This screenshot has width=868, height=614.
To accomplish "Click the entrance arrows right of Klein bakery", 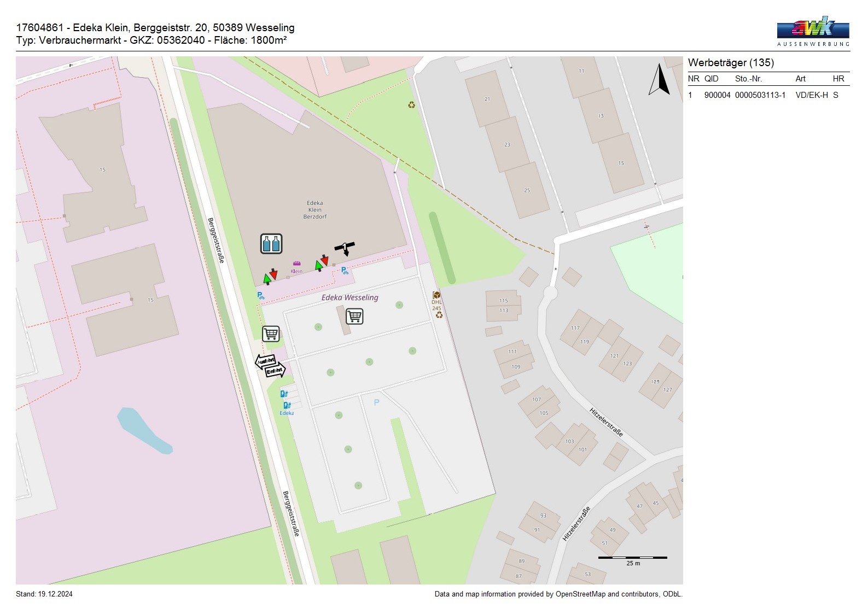I will pyautogui.click(x=322, y=264).
